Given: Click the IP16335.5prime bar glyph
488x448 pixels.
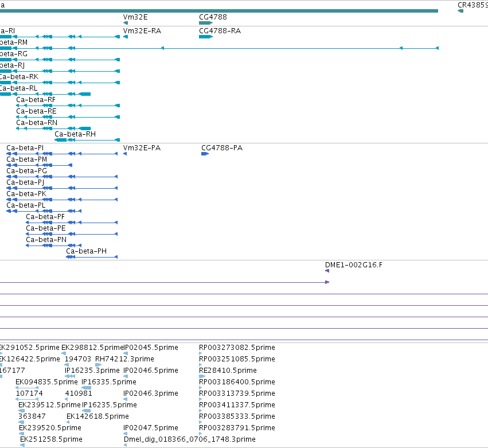Looking at the screenshot, I should coord(86,388).
